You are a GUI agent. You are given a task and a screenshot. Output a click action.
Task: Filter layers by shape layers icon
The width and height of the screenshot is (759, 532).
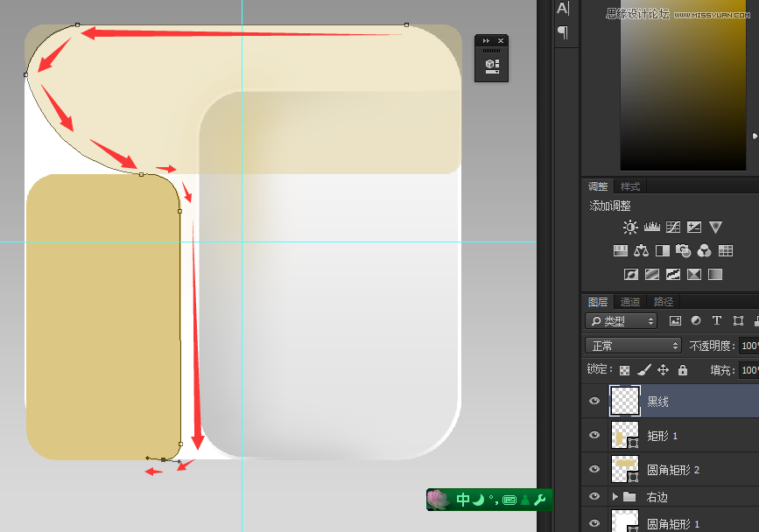pyautogui.click(x=738, y=320)
